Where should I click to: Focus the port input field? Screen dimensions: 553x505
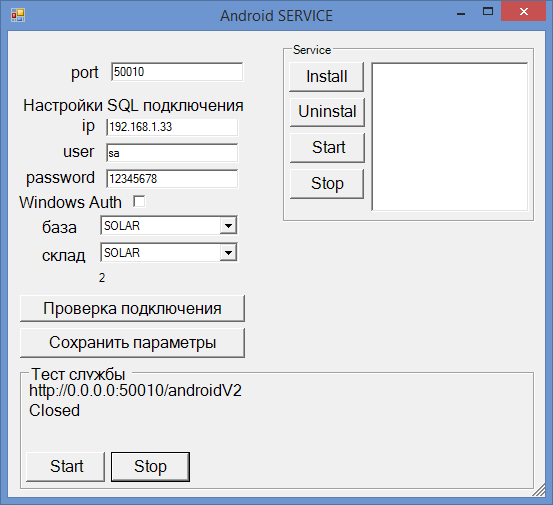(177, 72)
